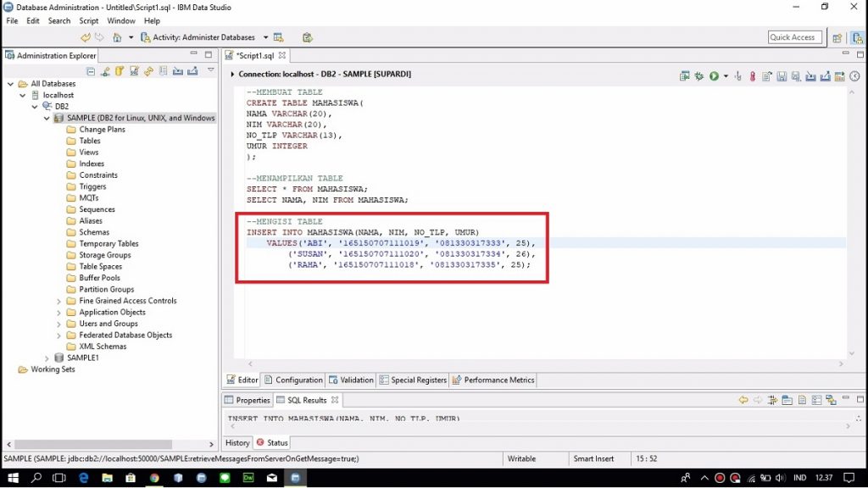868x488 pixels.
Task: Expand the SAMPLE1 database node
Action: (x=47, y=358)
